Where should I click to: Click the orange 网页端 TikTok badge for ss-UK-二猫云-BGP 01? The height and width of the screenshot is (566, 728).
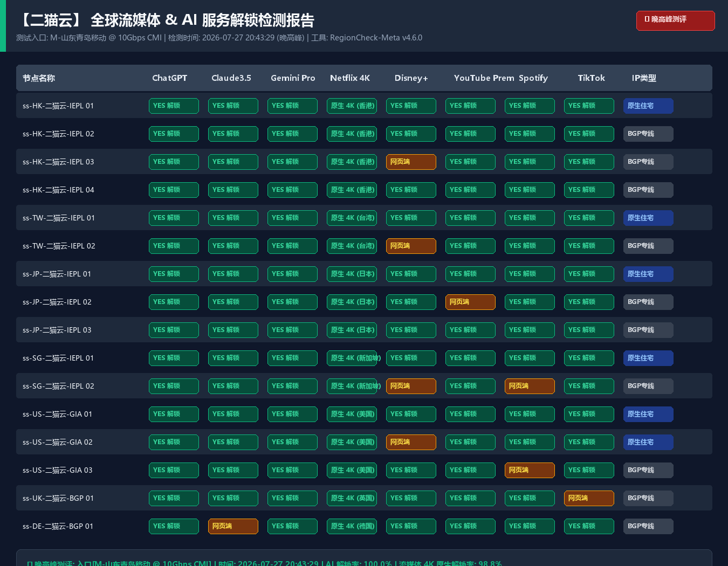(589, 498)
